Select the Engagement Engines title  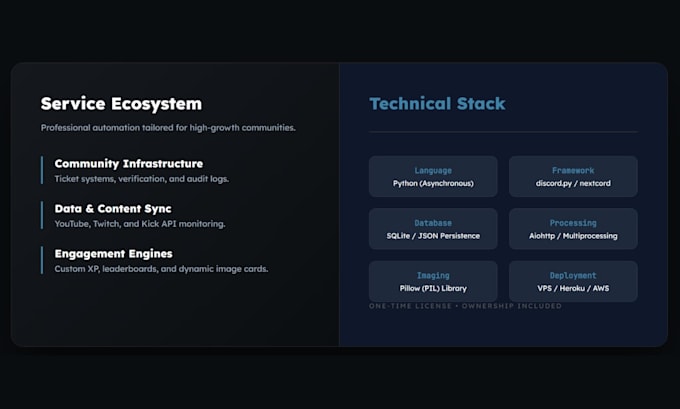[114, 254]
